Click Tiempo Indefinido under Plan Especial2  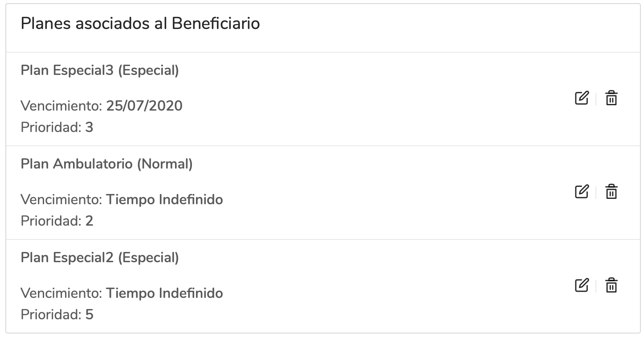click(x=164, y=293)
